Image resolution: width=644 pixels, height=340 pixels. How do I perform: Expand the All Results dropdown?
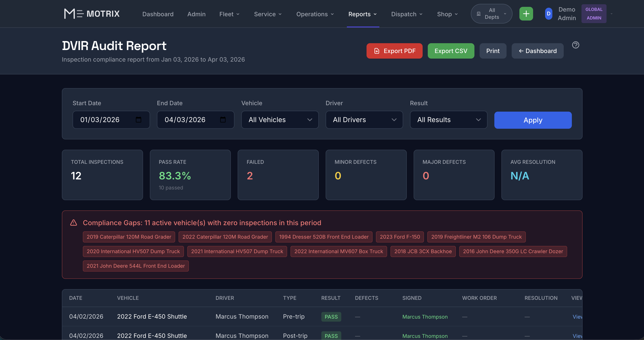click(x=448, y=120)
